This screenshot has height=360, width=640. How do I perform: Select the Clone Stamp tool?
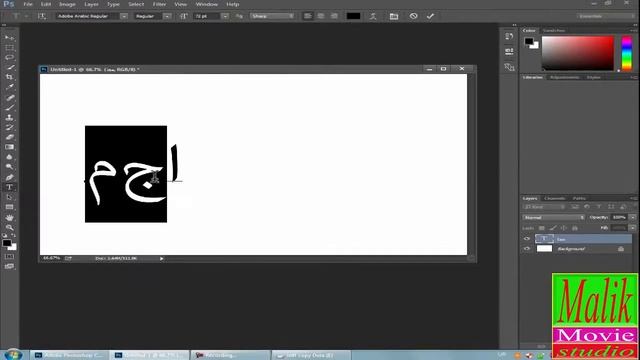9,118
